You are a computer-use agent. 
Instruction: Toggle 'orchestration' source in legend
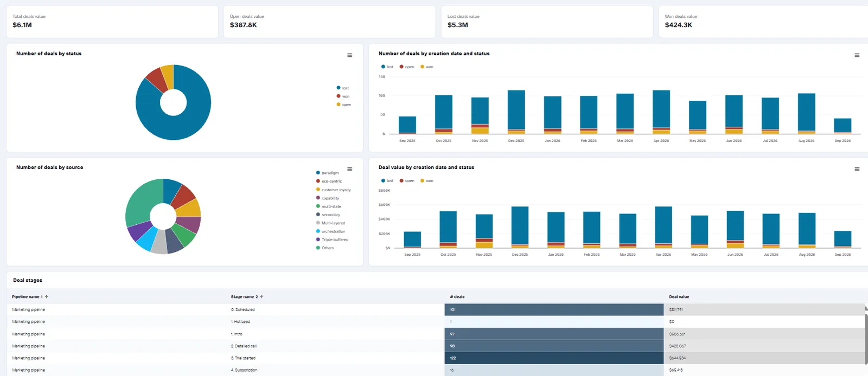[330, 231]
